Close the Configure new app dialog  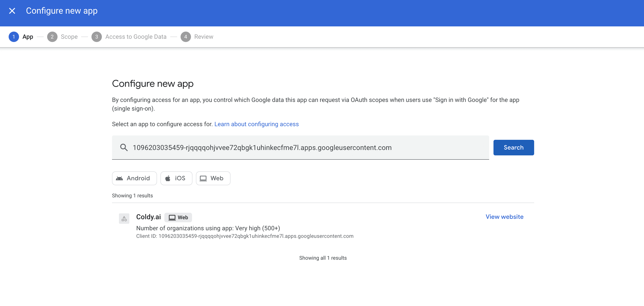[x=12, y=11]
